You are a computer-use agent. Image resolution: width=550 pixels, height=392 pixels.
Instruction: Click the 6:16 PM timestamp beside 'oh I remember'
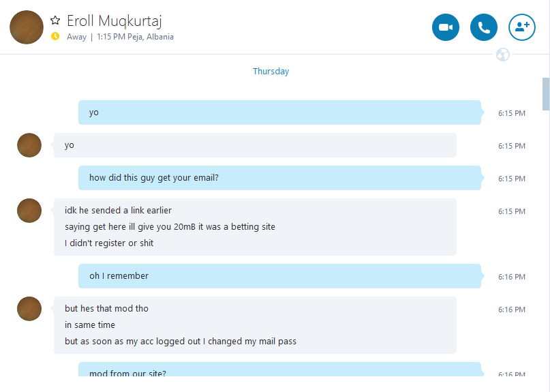[x=512, y=277]
